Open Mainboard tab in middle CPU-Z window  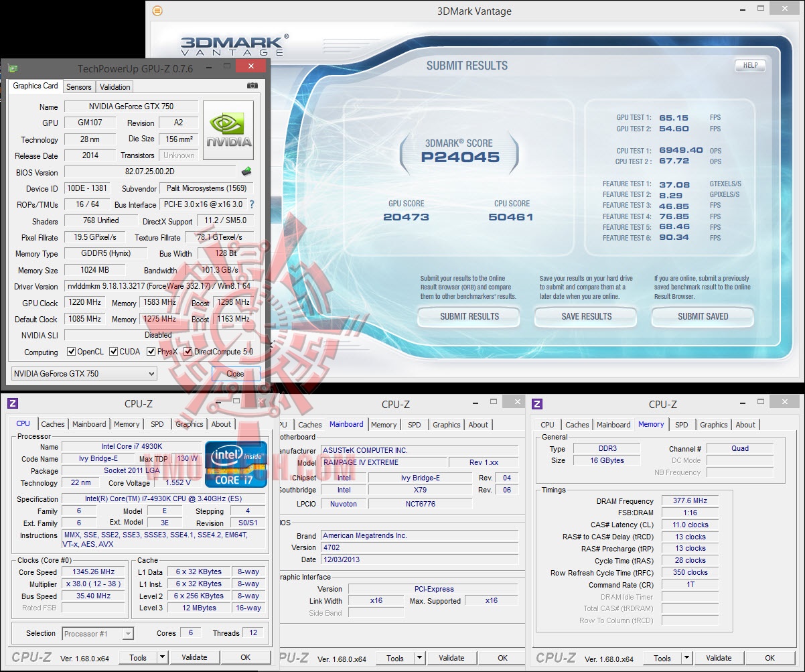[346, 424]
